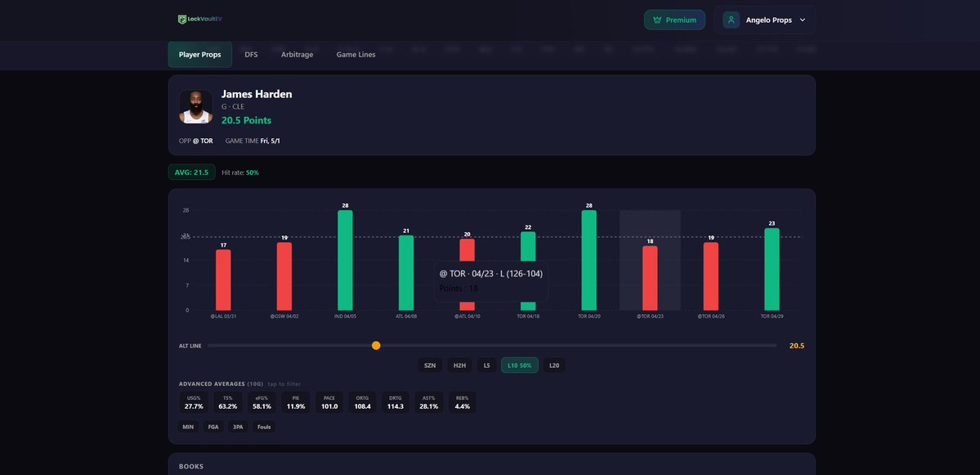Click the REB% 4.4% stat chip
Viewport: 980px width, 475px height.
point(463,402)
